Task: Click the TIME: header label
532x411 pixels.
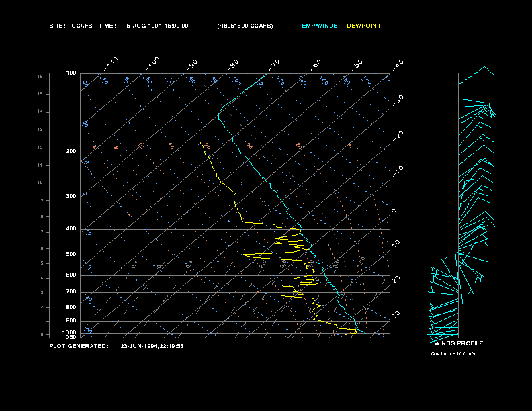Action: pyautogui.click(x=107, y=26)
